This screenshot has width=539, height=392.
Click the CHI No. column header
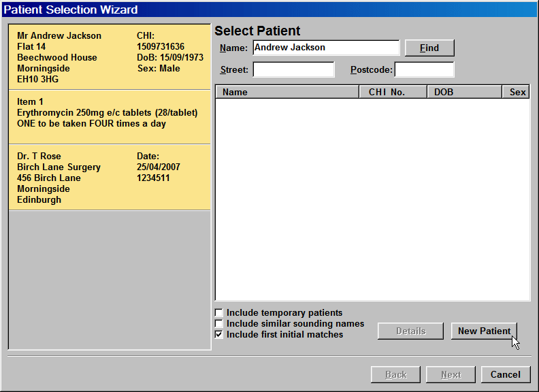pyautogui.click(x=393, y=92)
